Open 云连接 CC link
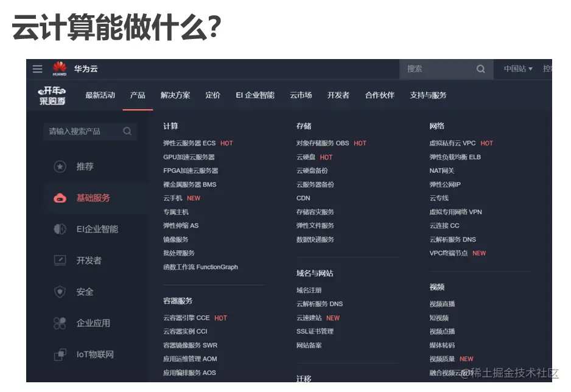 444,226
